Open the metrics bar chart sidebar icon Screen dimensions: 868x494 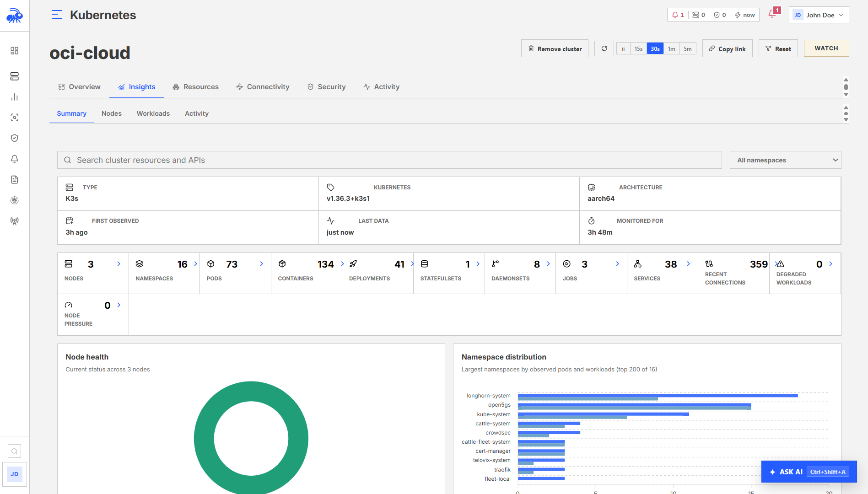click(x=15, y=97)
